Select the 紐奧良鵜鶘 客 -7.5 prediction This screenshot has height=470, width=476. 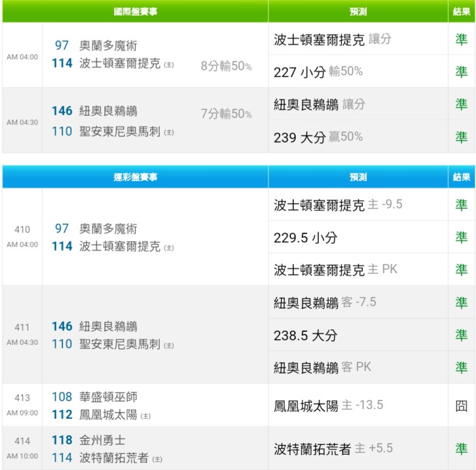325,302
